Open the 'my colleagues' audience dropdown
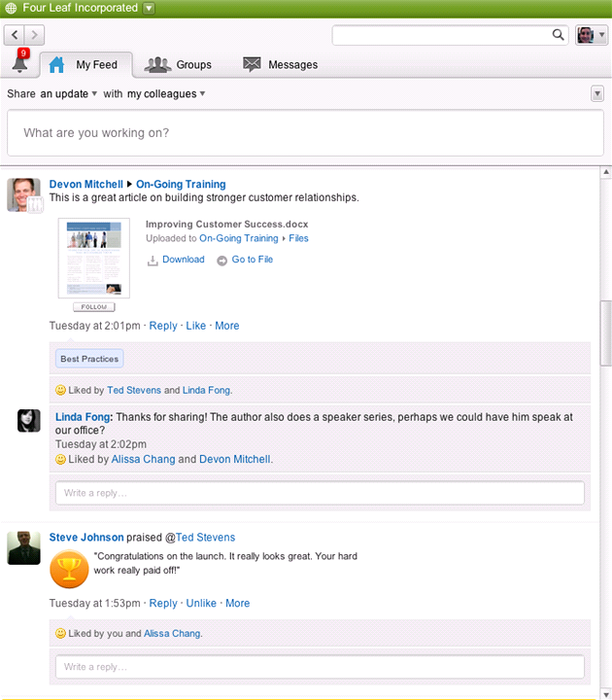Image resolution: width=612 pixels, height=700 pixels. click(166, 93)
